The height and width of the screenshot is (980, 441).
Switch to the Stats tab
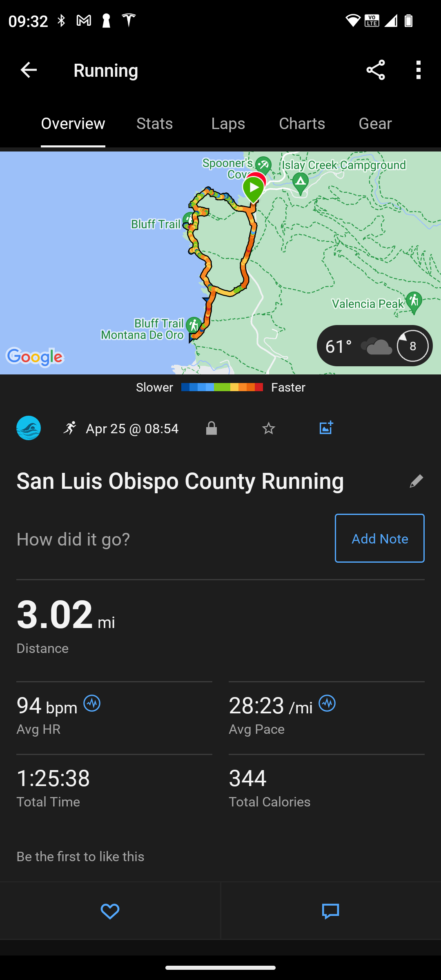[154, 124]
